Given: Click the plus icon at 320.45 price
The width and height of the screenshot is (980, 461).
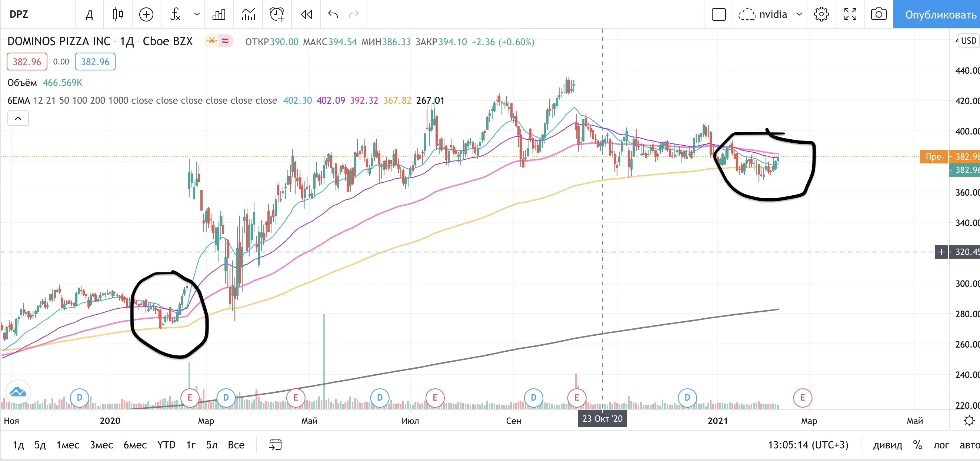Looking at the screenshot, I should (x=941, y=252).
